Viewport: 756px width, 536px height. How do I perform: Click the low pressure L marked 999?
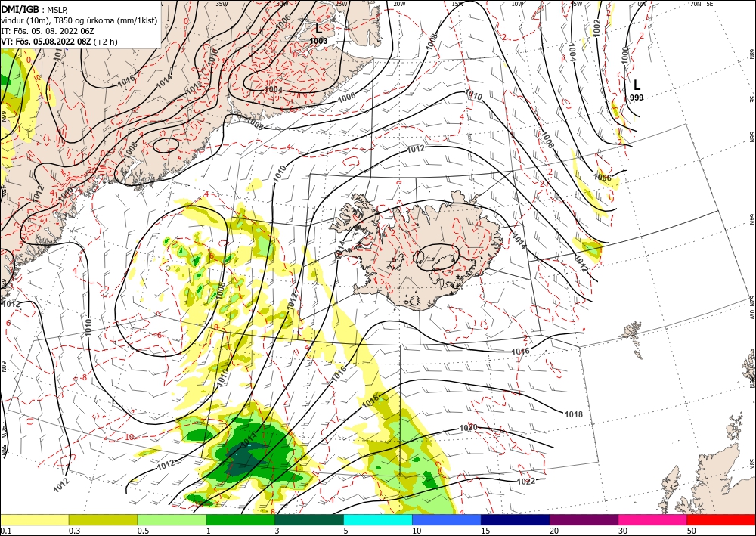coord(637,85)
